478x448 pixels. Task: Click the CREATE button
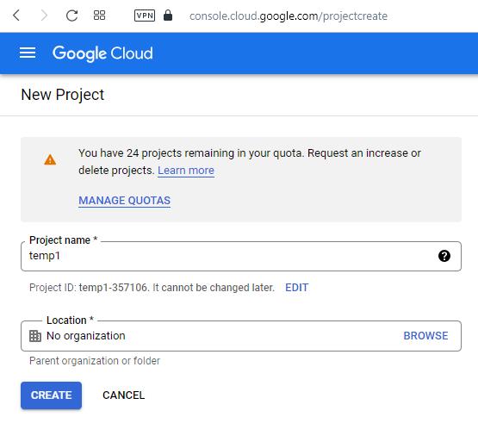click(51, 395)
